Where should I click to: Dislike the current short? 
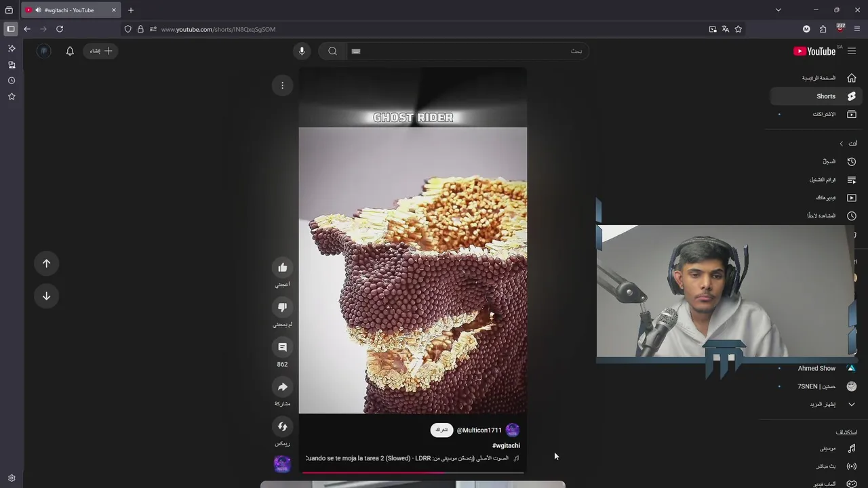[283, 307]
